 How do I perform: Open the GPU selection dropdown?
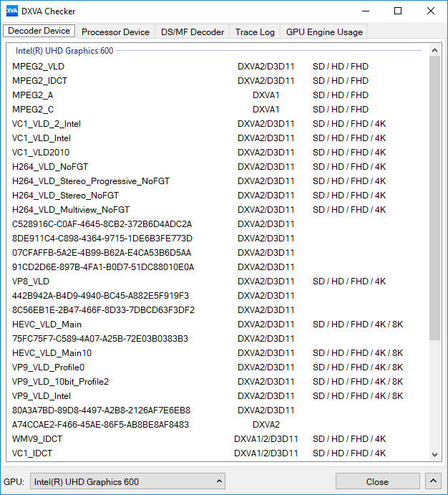click(127, 481)
